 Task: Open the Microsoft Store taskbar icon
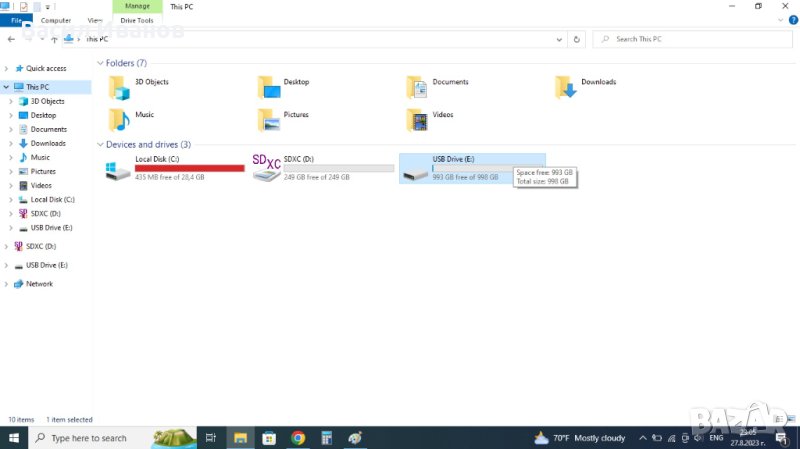[x=269, y=438]
